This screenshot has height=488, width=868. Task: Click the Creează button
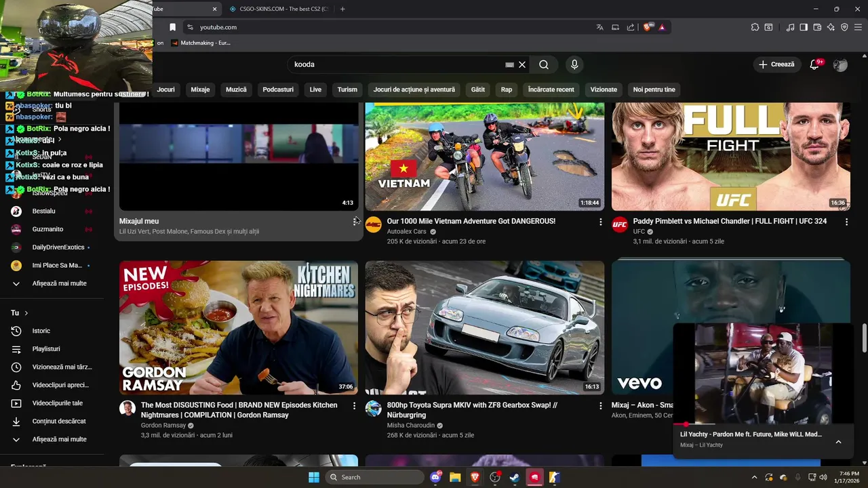[776, 64]
